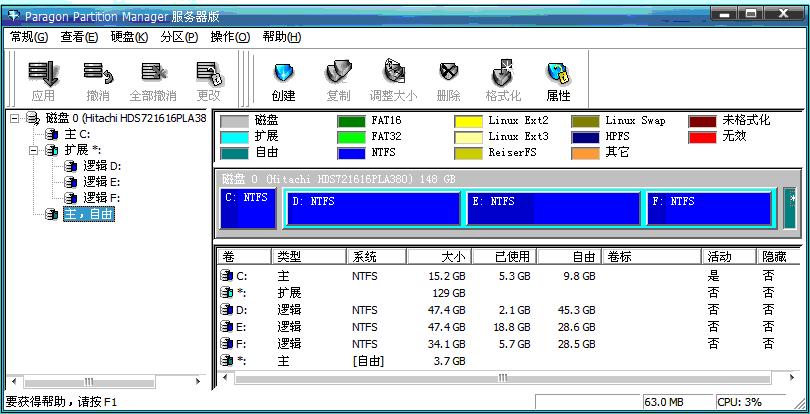Click the 复制 (Copy partition) icon

[338, 73]
